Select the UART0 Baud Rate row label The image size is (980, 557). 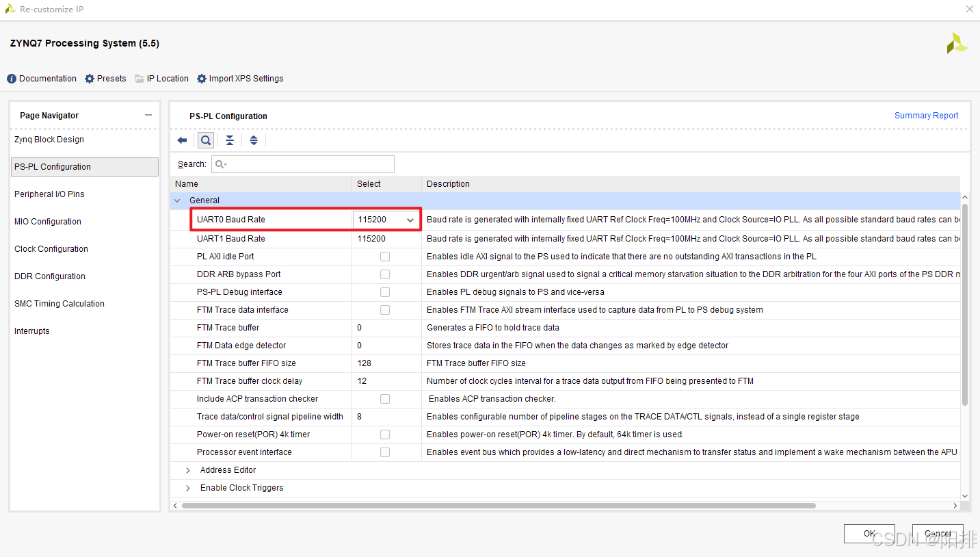(x=231, y=220)
